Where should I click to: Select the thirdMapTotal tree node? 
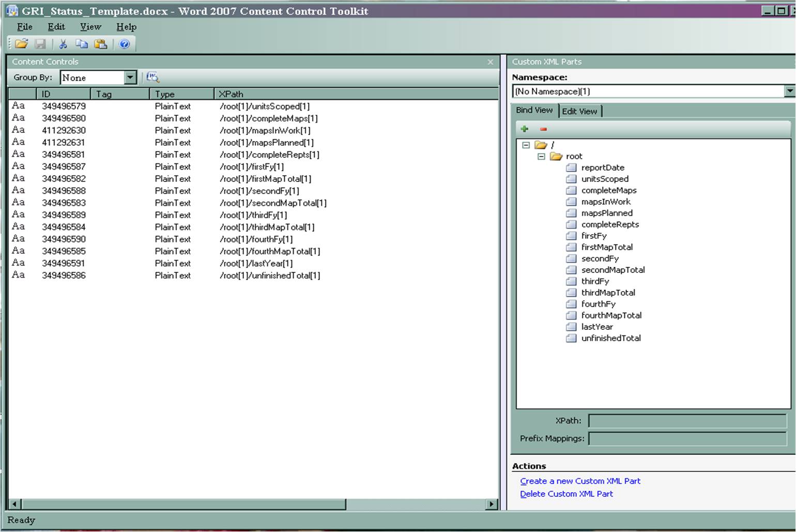tap(608, 293)
